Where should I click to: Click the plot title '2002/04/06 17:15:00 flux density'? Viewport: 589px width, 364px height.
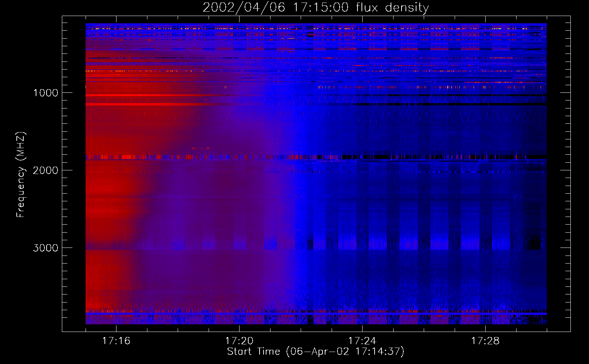tap(316, 8)
